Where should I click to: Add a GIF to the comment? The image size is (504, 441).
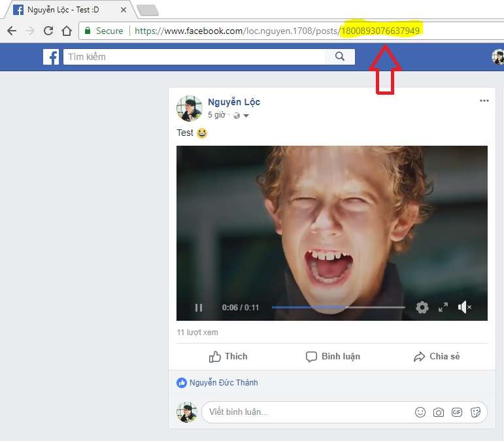(457, 412)
